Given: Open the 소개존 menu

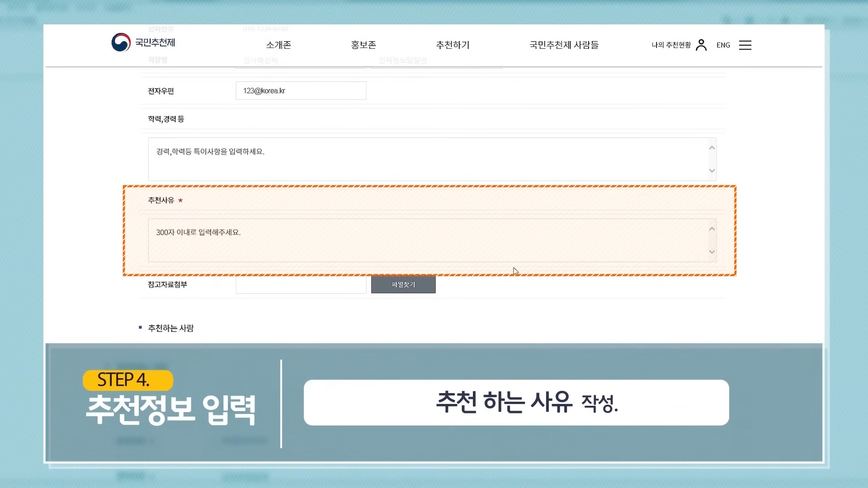Looking at the screenshot, I should [x=278, y=45].
